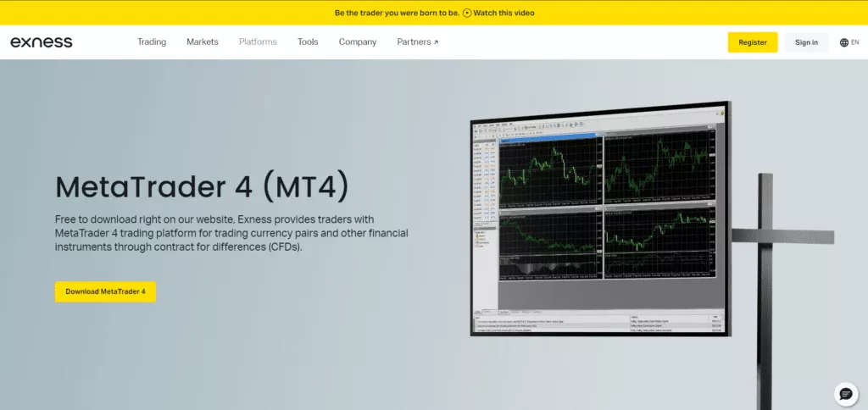The image size is (868, 410).
Task: Open the Partners external link
Action: (x=417, y=42)
